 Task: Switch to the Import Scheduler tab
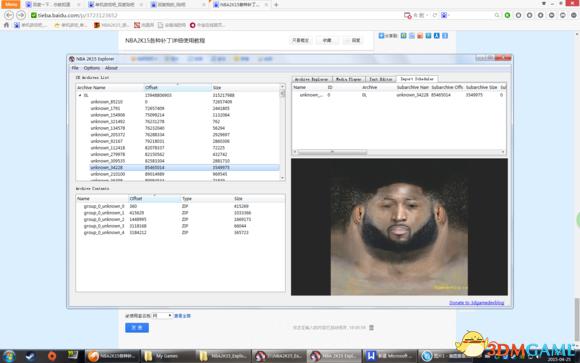[417, 79]
